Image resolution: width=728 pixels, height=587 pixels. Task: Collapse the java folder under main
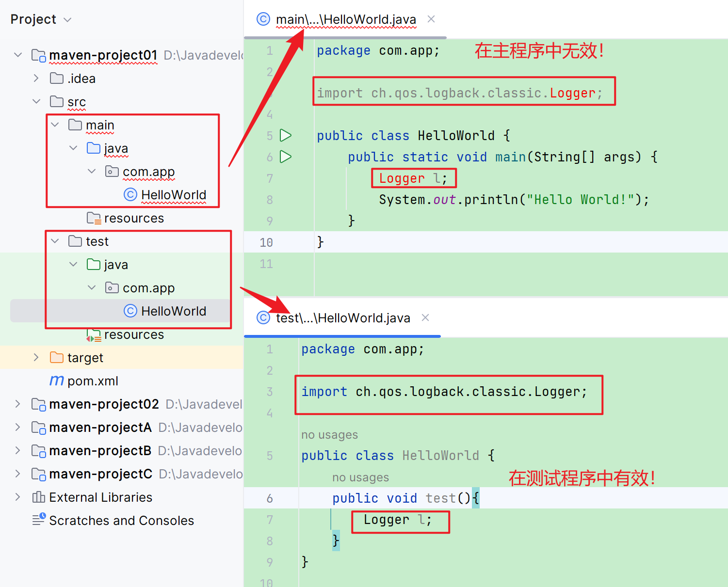tap(73, 148)
